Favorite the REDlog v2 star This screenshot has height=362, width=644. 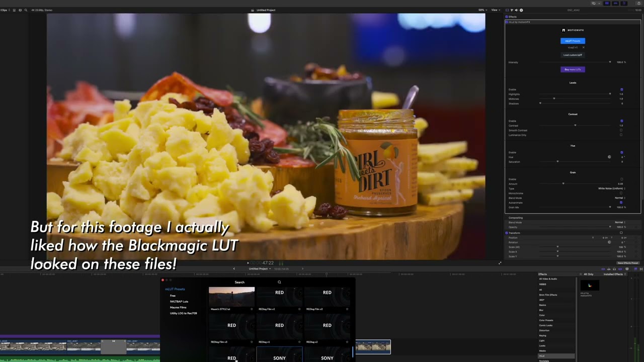[x=347, y=342]
